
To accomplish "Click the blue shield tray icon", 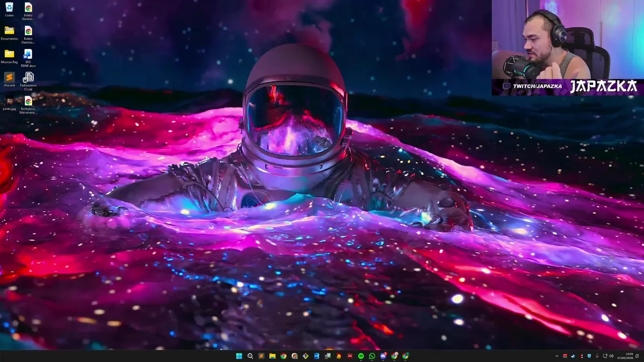I will click(589, 356).
